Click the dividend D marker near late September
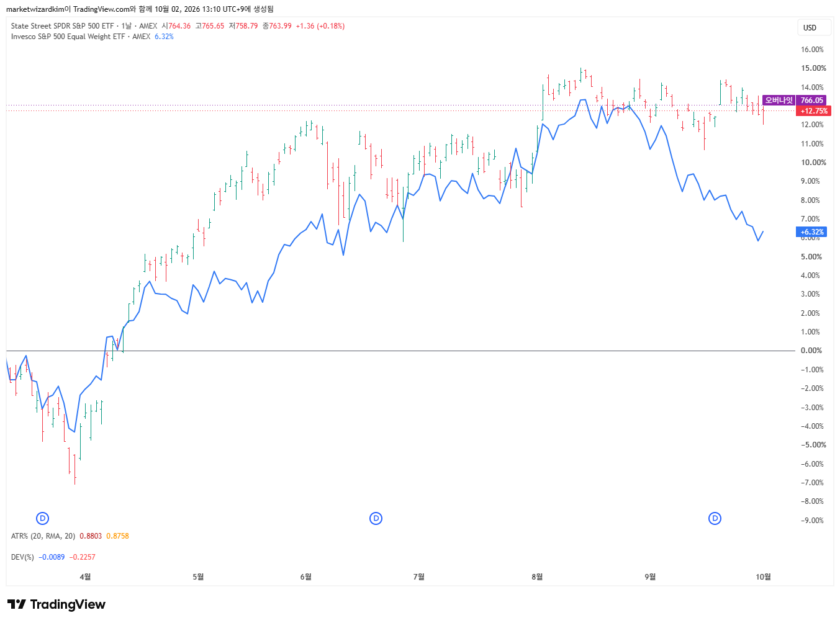The image size is (840, 623). pos(715,518)
